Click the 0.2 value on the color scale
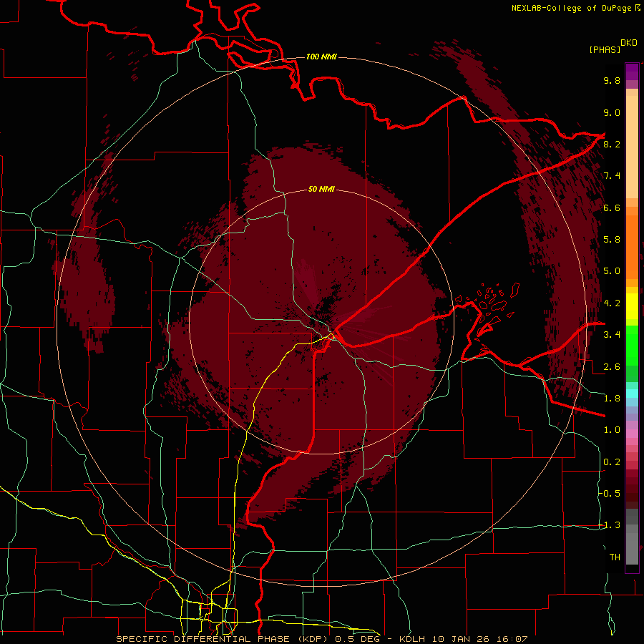644x644 pixels. pyautogui.click(x=612, y=462)
